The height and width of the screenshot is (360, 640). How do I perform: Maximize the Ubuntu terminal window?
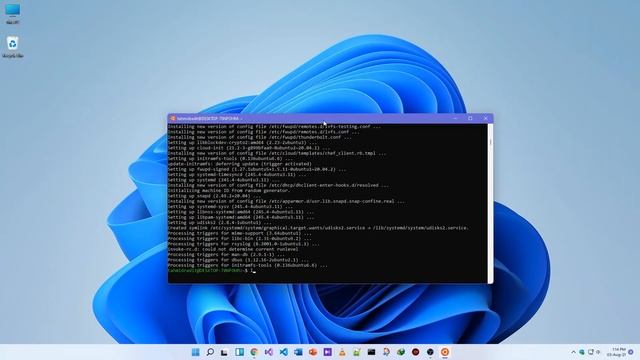click(470, 118)
